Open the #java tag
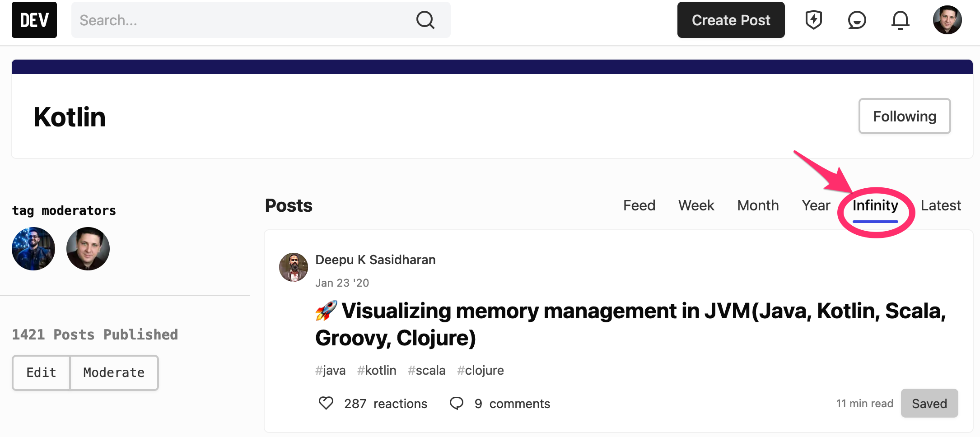This screenshot has height=437, width=980. pos(330,370)
